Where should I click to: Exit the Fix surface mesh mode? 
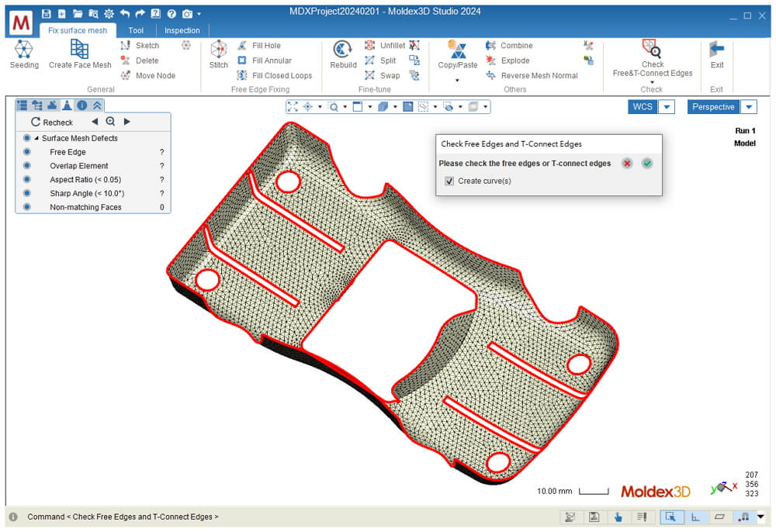(x=716, y=54)
